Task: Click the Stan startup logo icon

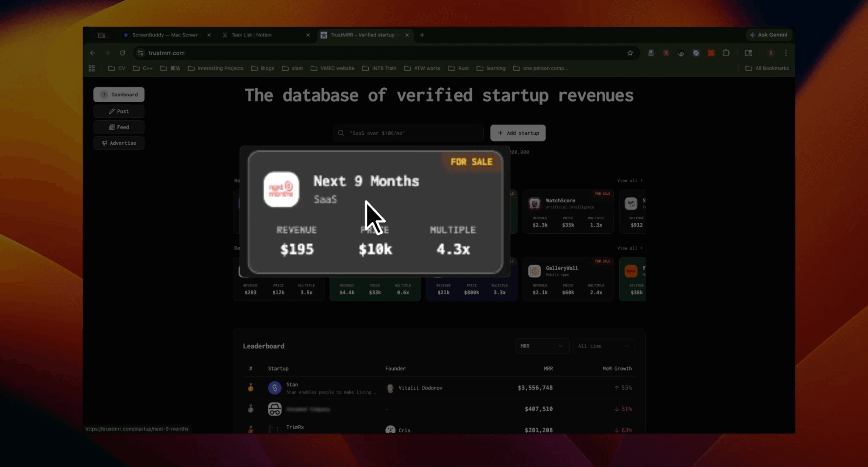Action: (275, 388)
